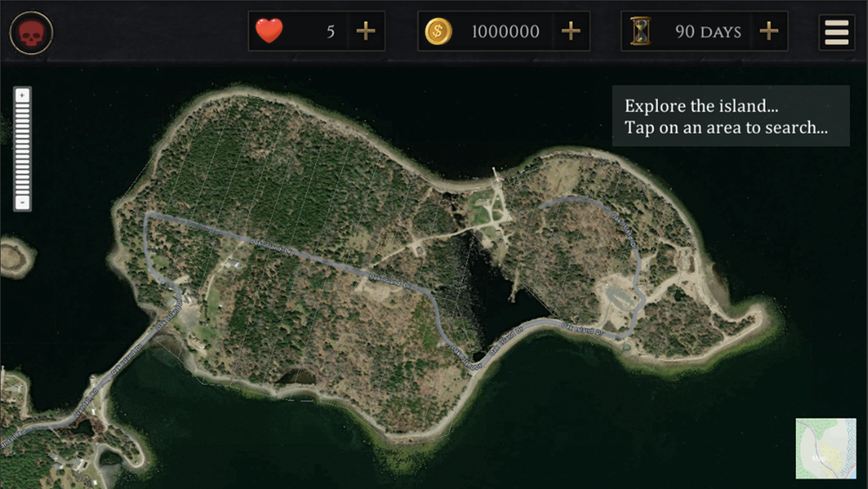Click the map zoom slider track
The height and width of the screenshot is (489, 868).
coord(23,149)
